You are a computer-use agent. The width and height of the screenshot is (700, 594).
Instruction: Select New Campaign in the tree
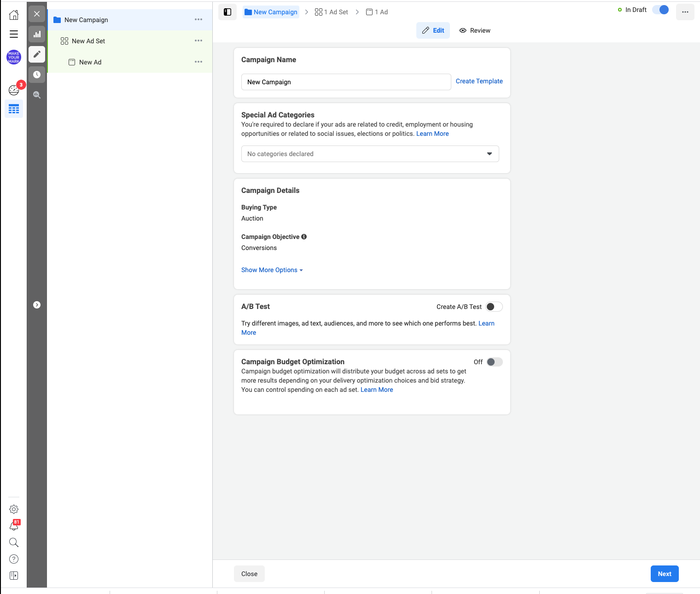click(130, 20)
